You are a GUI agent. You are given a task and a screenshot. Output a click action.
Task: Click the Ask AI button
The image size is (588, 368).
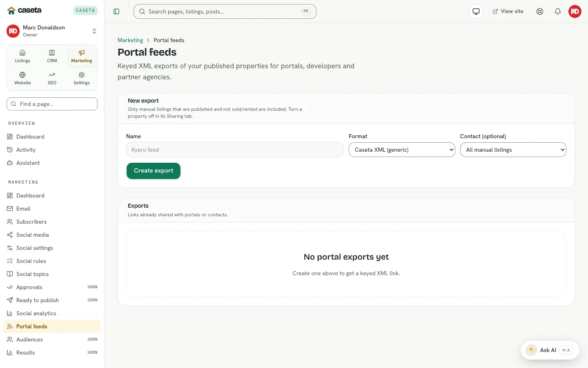click(550, 350)
